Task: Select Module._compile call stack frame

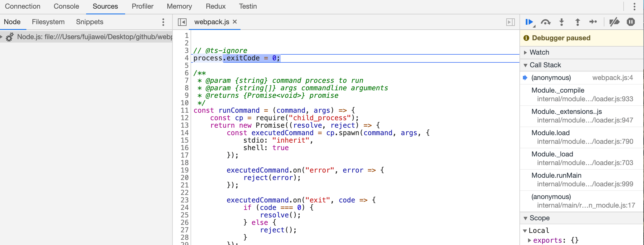Action: click(558, 90)
